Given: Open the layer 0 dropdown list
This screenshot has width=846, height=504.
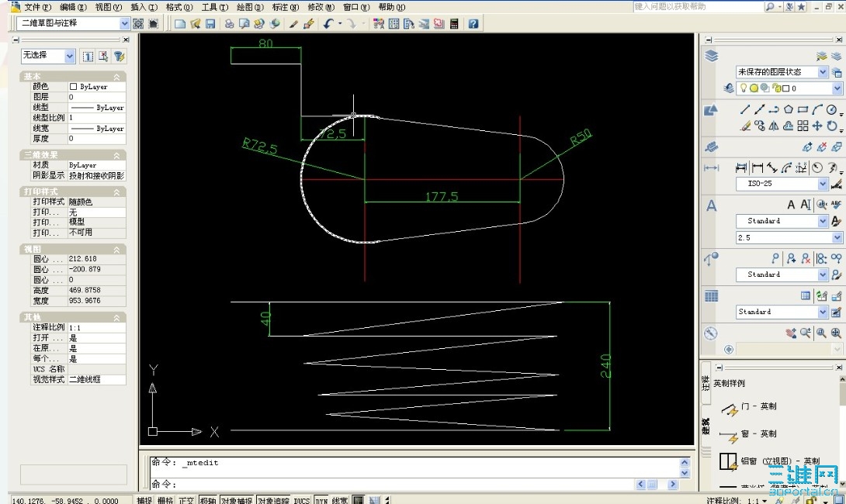Looking at the screenshot, I should click(x=837, y=88).
